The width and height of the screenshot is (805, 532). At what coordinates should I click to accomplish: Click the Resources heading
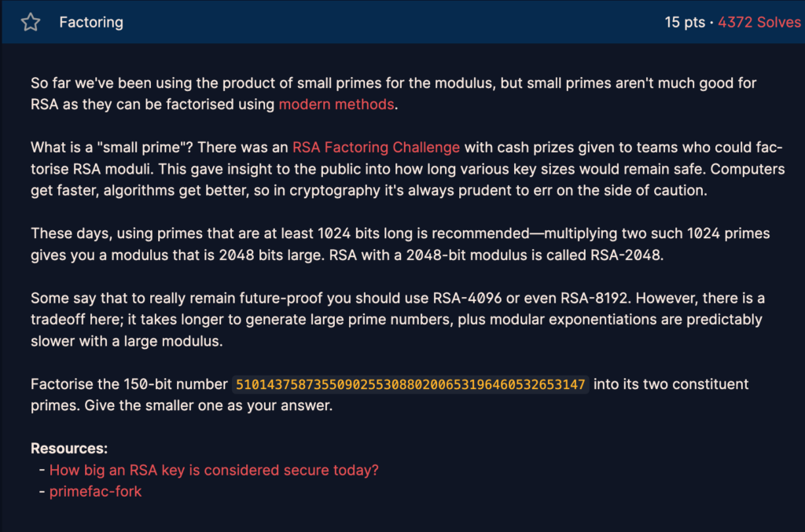(x=69, y=449)
